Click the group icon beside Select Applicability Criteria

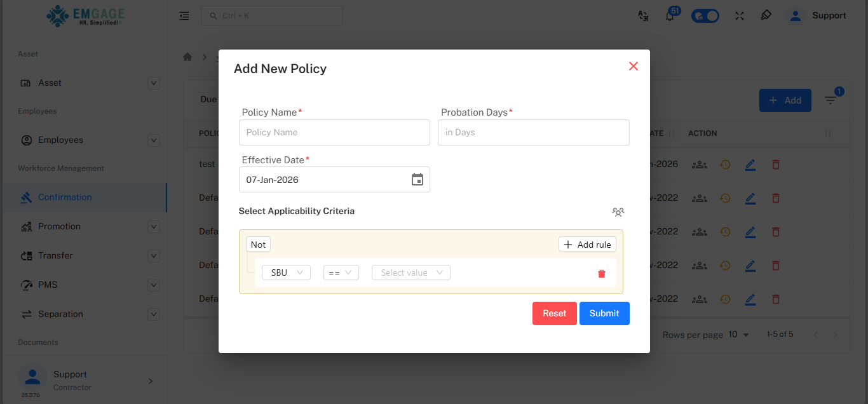point(618,212)
